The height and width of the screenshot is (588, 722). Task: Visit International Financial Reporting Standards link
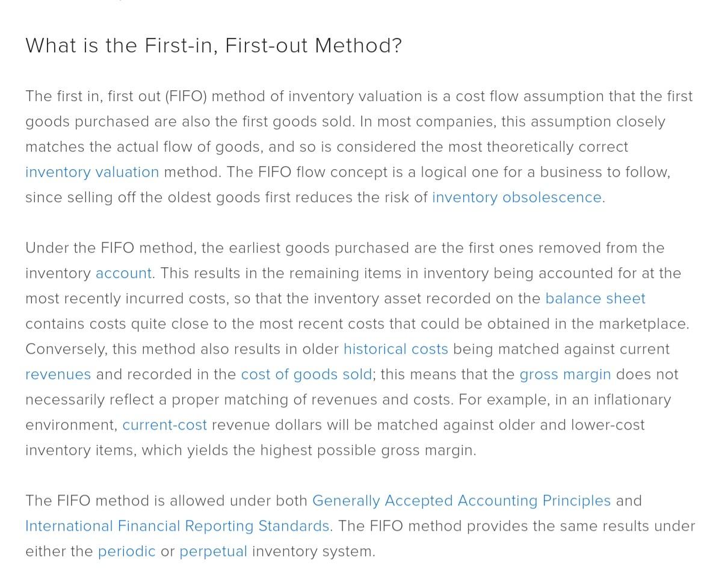click(x=177, y=526)
